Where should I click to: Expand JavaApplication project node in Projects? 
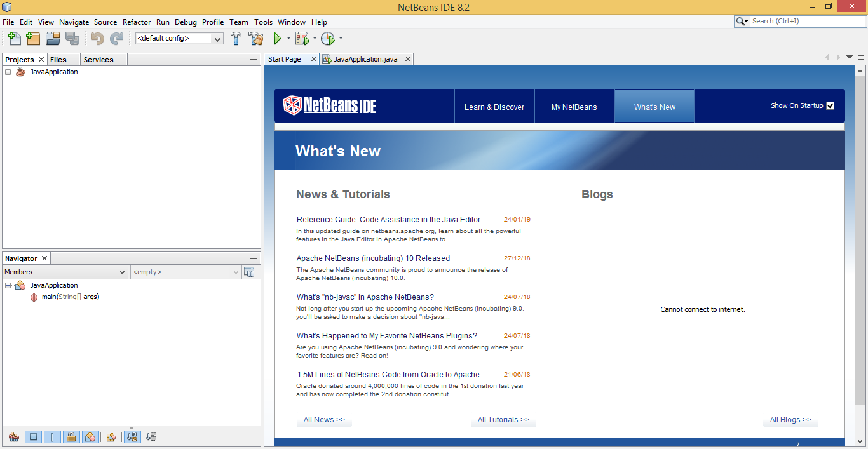(x=8, y=72)
